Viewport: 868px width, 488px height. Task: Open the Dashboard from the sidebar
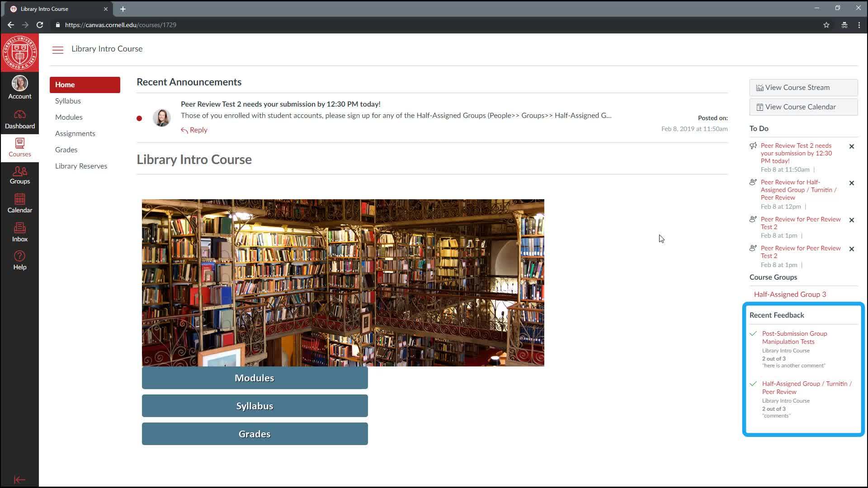pyautogui.click(x=19, y=117)
